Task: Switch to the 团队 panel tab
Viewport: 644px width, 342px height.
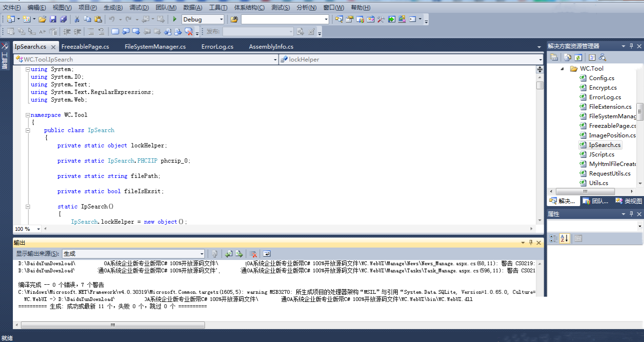Action: [x=596, y=201]
